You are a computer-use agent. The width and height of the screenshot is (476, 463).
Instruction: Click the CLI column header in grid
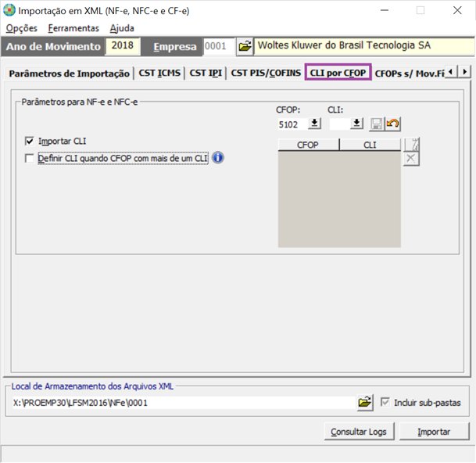coord(370,145)
